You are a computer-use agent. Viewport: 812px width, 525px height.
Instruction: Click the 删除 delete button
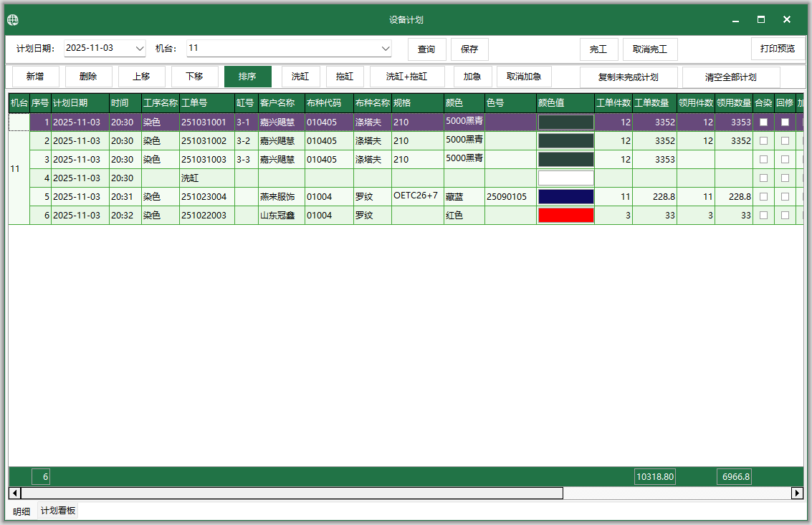click(x=89, y=77)
